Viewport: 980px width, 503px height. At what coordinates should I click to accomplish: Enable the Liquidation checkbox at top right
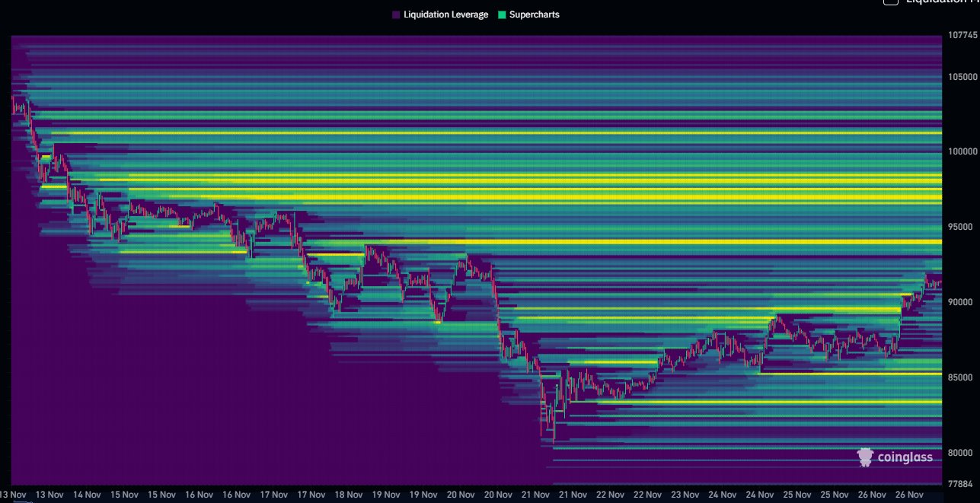tap(890, 3)
